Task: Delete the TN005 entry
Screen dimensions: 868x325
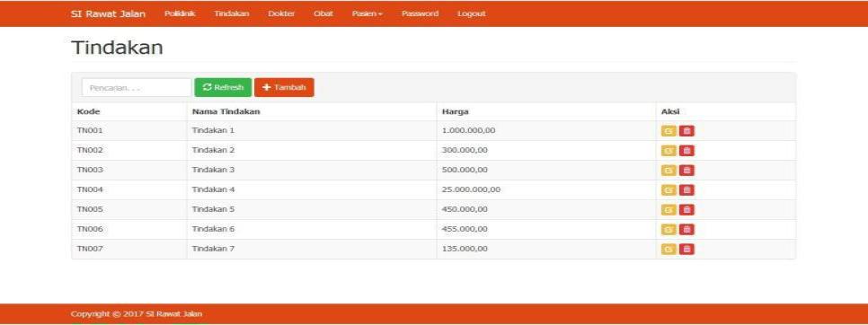Action: pyautogui.click(x=687, y=210)
